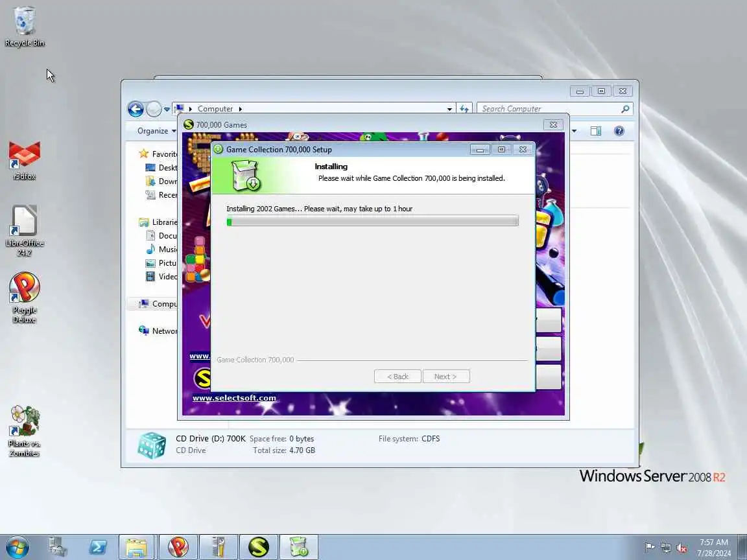Open the Recycle Bin desktop icon

click(x=24, y=26)
